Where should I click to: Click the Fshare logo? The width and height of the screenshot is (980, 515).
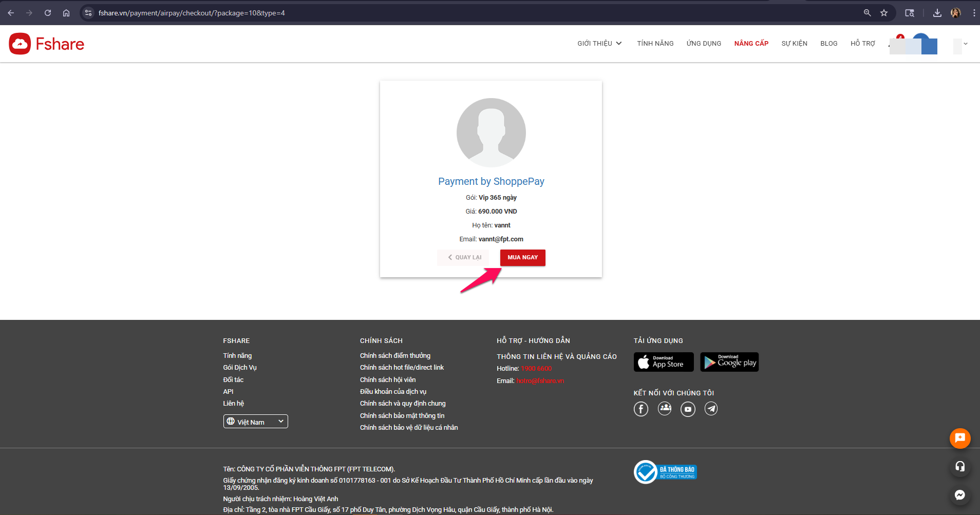point(47,44)
